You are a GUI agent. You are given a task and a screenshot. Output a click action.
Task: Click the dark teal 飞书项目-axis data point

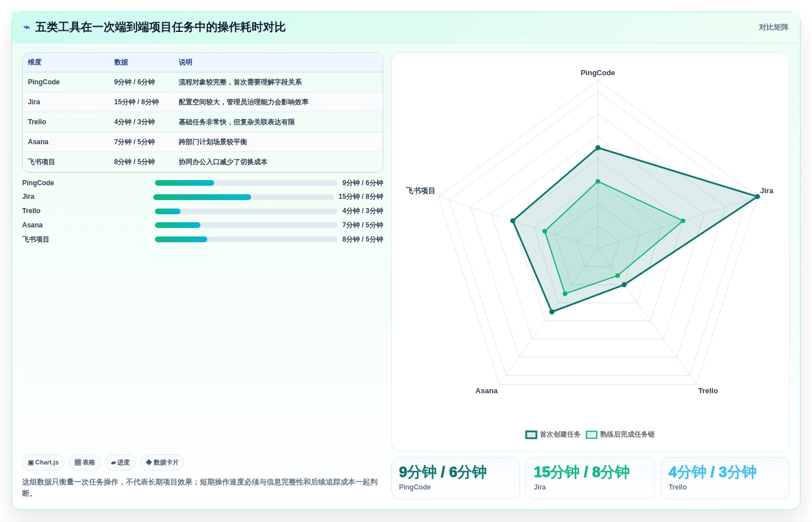[x=513, y=221]
